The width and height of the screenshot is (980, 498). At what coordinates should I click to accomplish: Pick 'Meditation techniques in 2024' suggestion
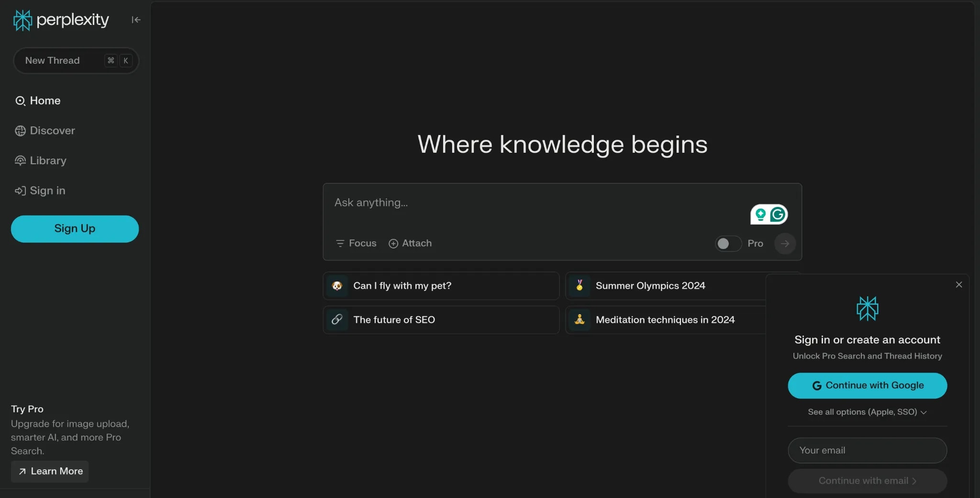666,320
